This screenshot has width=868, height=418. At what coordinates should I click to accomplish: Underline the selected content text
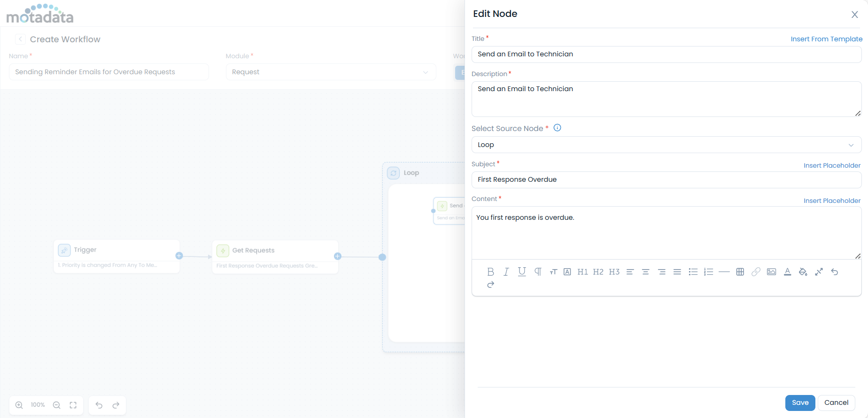point(521,272)
